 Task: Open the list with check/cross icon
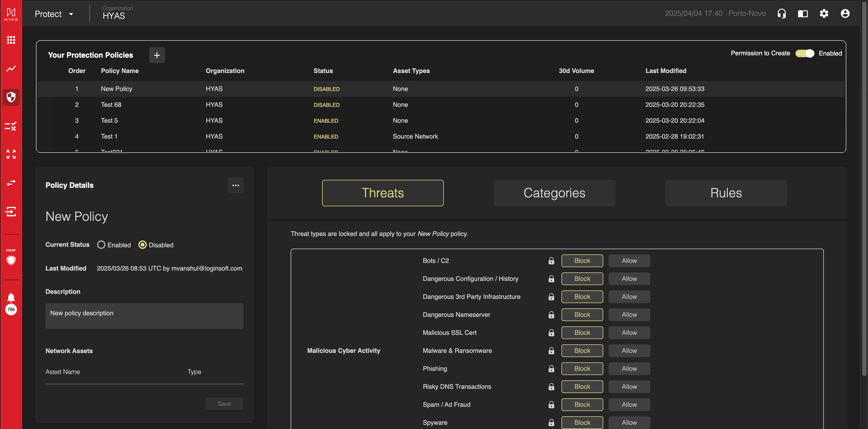tap(11, 126)
